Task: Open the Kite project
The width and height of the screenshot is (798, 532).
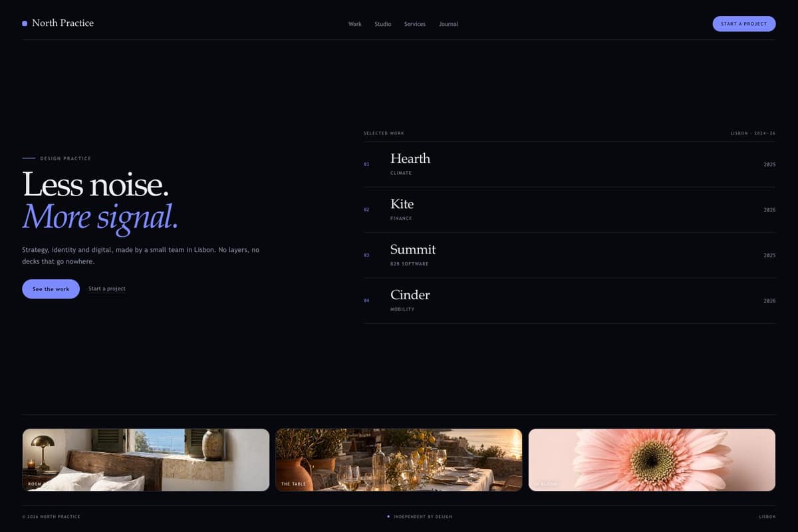Action: coord(569,209)
